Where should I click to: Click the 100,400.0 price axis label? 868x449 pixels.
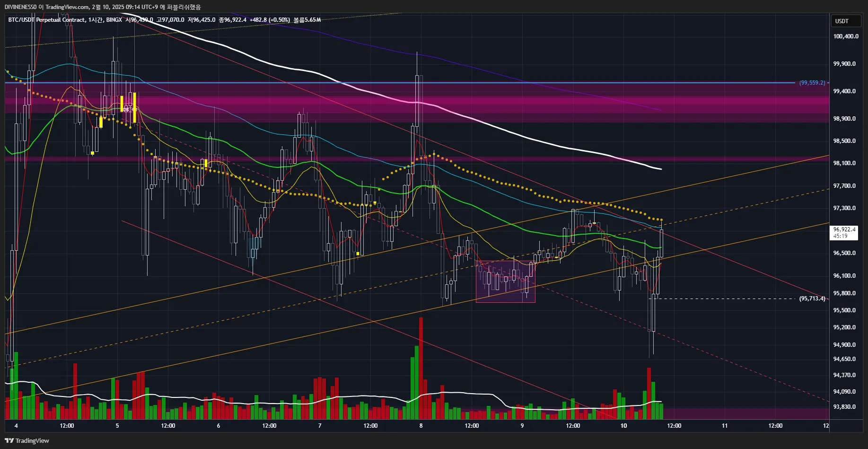846,36
